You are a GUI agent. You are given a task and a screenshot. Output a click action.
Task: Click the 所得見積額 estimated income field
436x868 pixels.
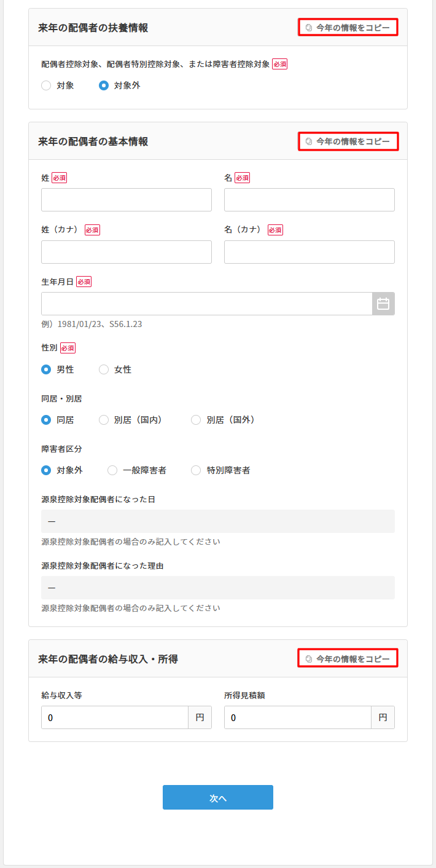297,717
